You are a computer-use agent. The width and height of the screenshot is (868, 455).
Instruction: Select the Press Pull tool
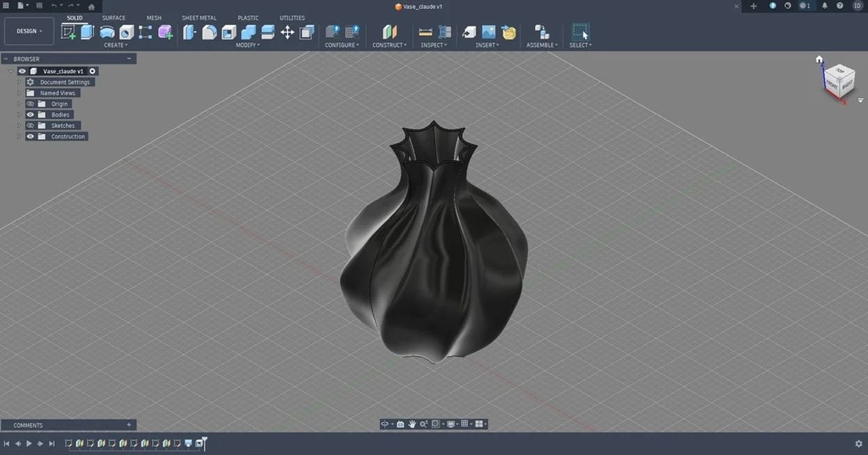(190, 32)
